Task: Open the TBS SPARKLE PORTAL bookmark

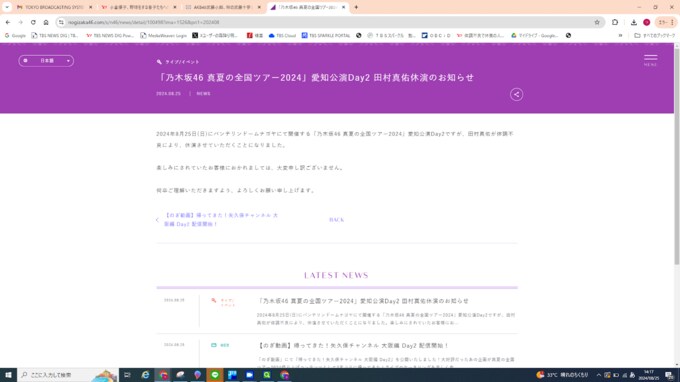Action: 326,36
